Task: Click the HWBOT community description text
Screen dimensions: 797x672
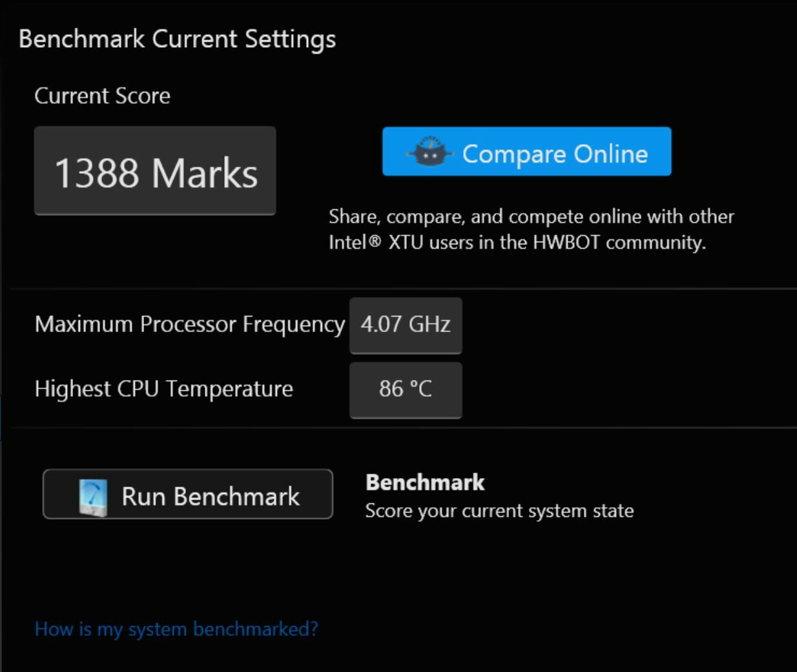Action: click(531, 229)
